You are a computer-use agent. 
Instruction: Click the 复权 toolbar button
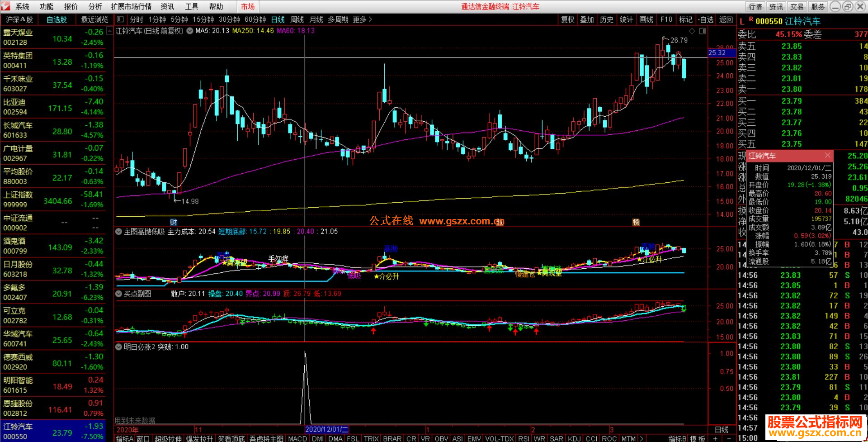click(x=568, y=19)
